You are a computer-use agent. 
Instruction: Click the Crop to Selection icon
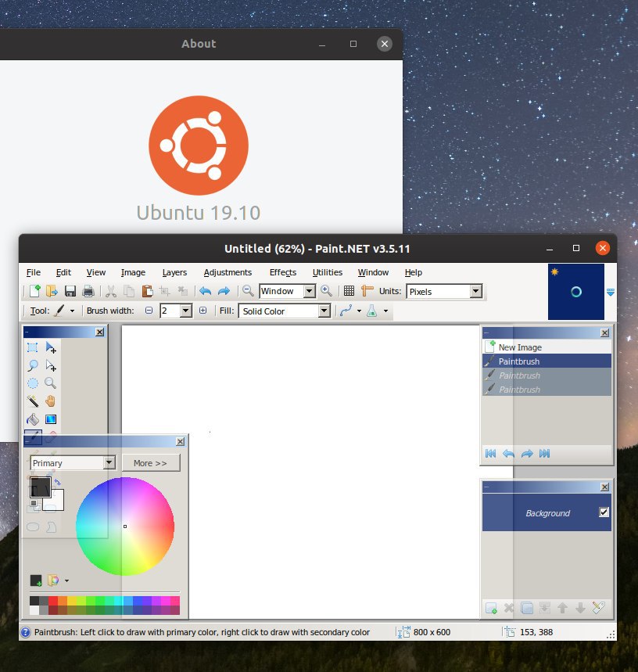[164, 291]
